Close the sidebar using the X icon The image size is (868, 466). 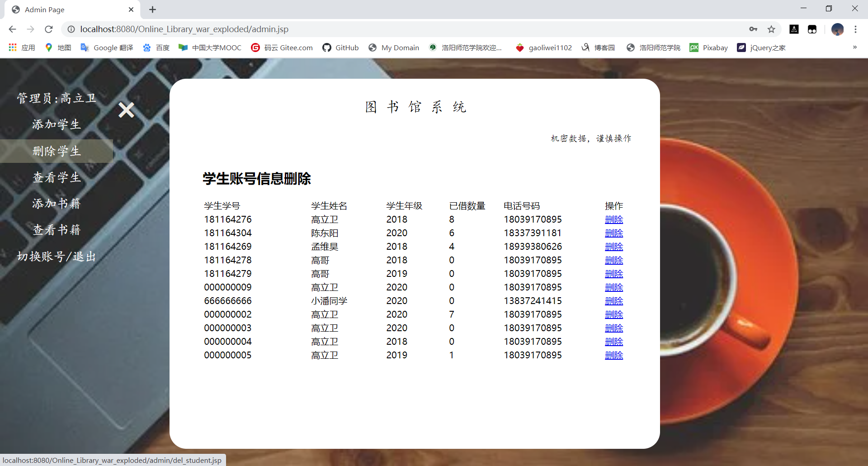127,109
